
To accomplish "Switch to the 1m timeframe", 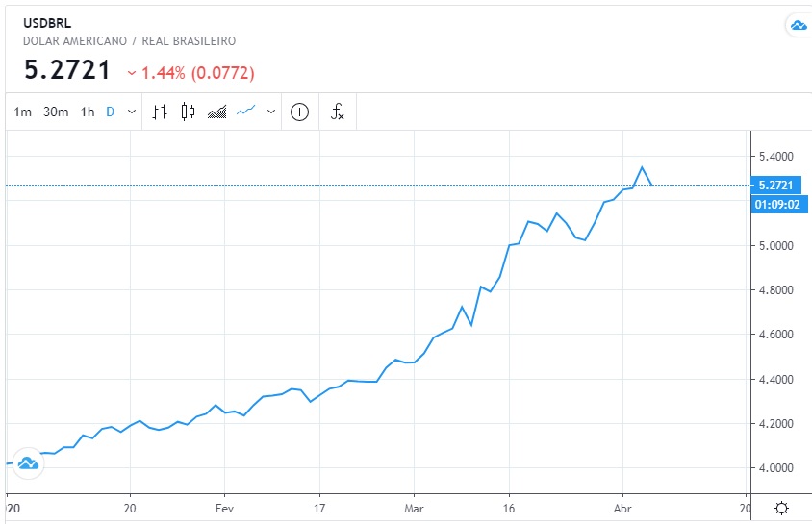I will click(x=22, y=112).
